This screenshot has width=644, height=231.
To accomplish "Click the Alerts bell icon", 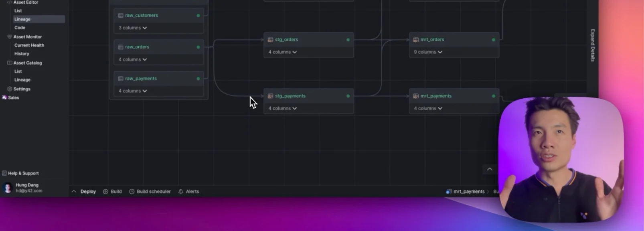I will pos(181,192).
